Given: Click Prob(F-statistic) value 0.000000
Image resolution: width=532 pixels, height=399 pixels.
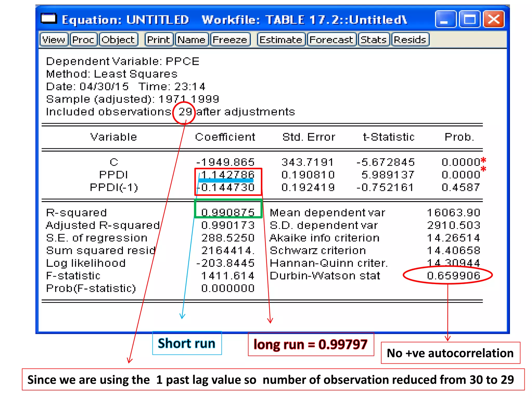Looking at the screenshot, I should coord(228,288).
